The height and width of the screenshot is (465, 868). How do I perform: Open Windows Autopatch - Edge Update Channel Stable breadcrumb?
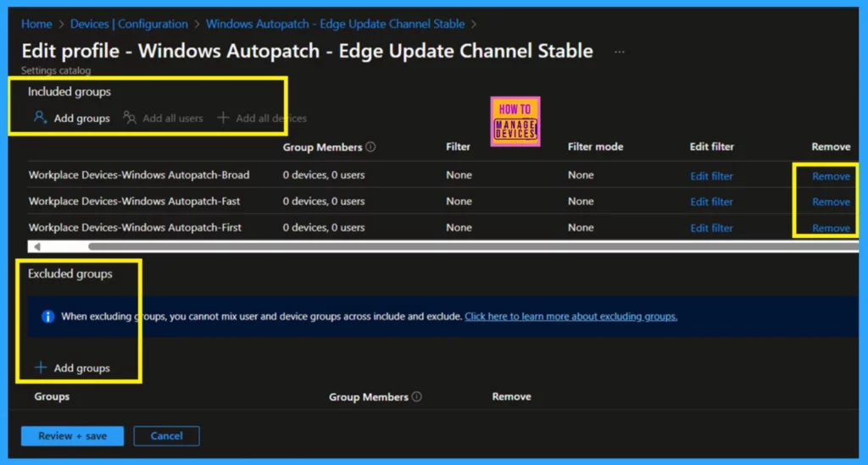(336, 24)
